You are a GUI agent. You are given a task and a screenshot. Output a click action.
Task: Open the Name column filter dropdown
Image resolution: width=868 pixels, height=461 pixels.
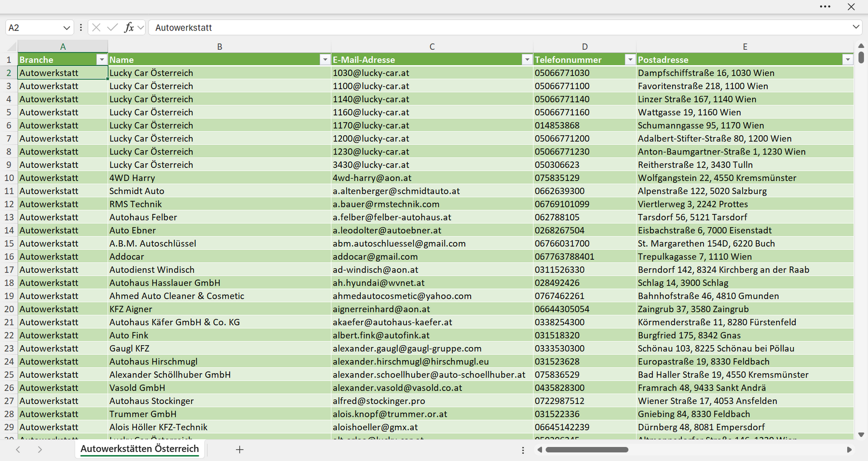[x=325, y=59]
